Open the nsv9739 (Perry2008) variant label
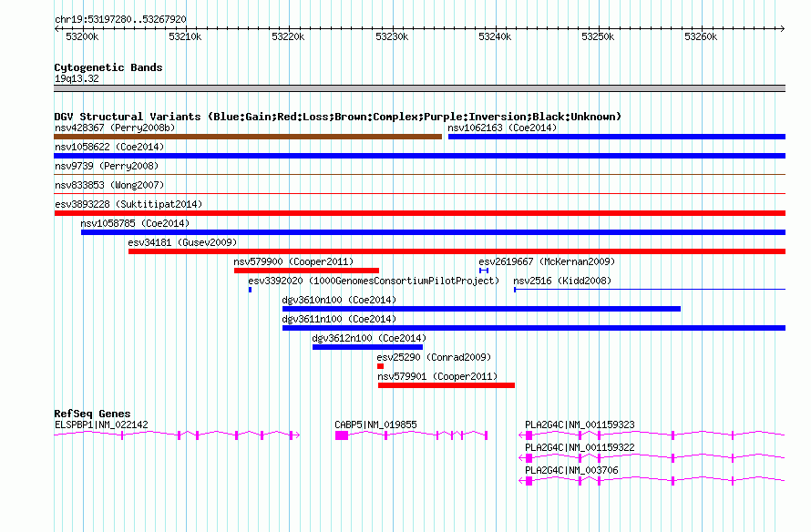Viewport: 811px width, 532px height. (x=107, y=166)
